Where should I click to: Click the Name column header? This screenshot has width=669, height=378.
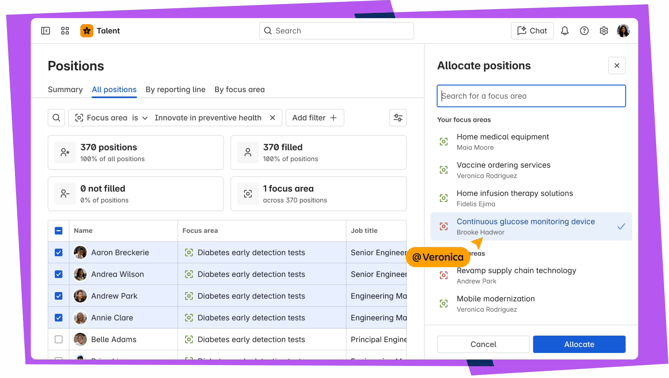[83, 231]
